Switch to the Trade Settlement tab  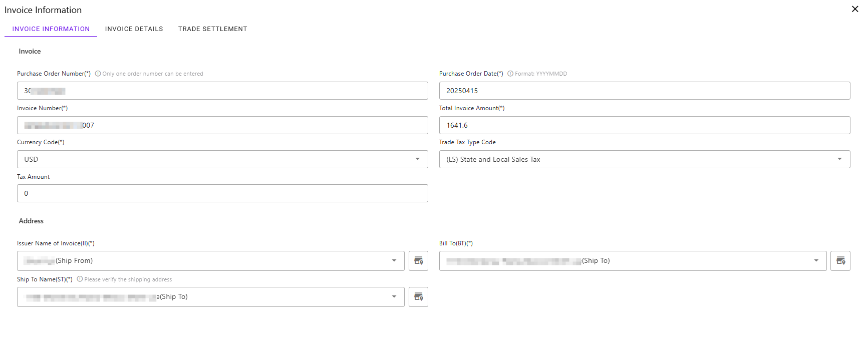pyautogui.click(x=212, y=29)
